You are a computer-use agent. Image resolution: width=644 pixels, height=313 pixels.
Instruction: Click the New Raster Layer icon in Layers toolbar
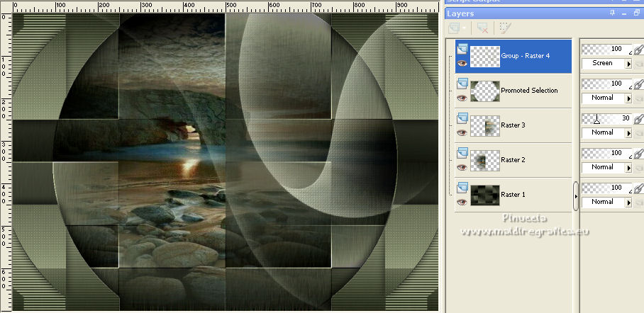click(454, 28)
